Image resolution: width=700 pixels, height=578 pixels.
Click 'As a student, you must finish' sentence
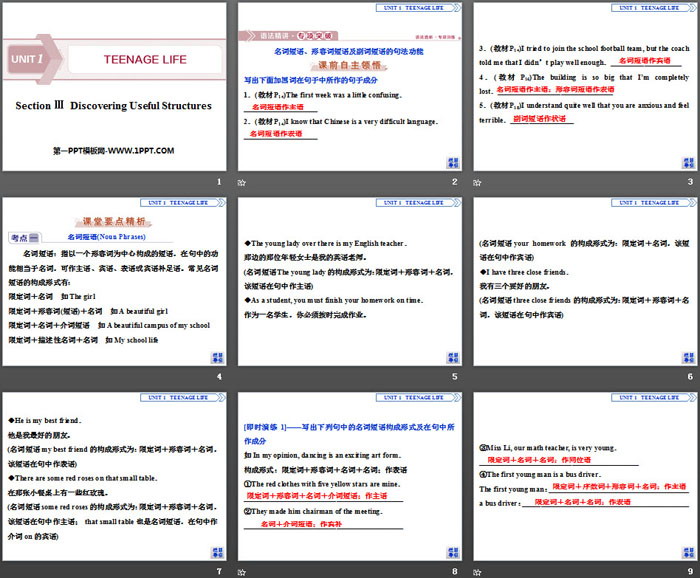point(333,300)
